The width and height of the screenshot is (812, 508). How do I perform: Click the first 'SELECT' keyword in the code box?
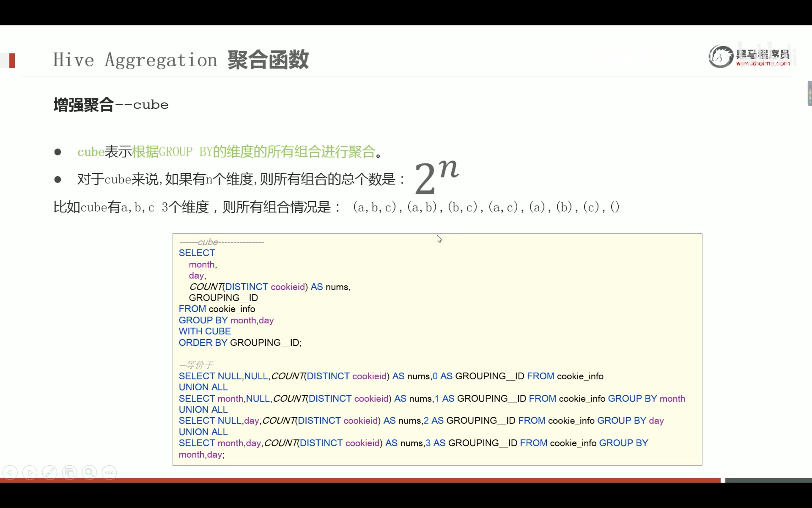[x=197, y=253]
